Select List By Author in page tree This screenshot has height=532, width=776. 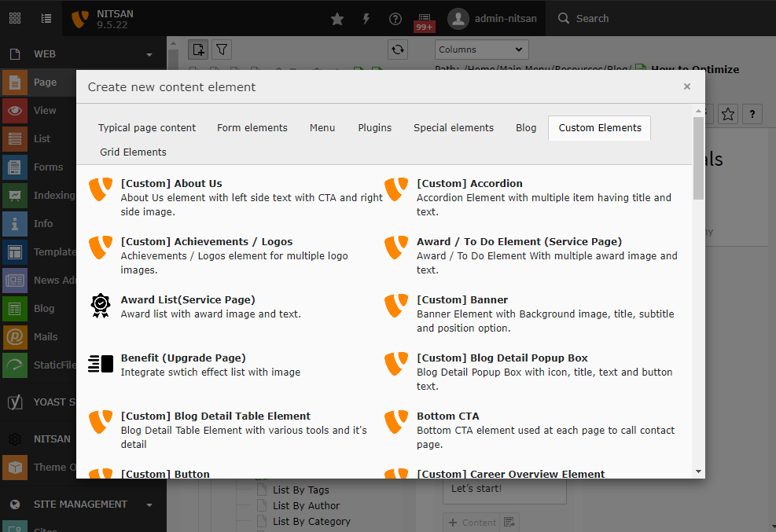pyautogui.click(x=306, y=506)
